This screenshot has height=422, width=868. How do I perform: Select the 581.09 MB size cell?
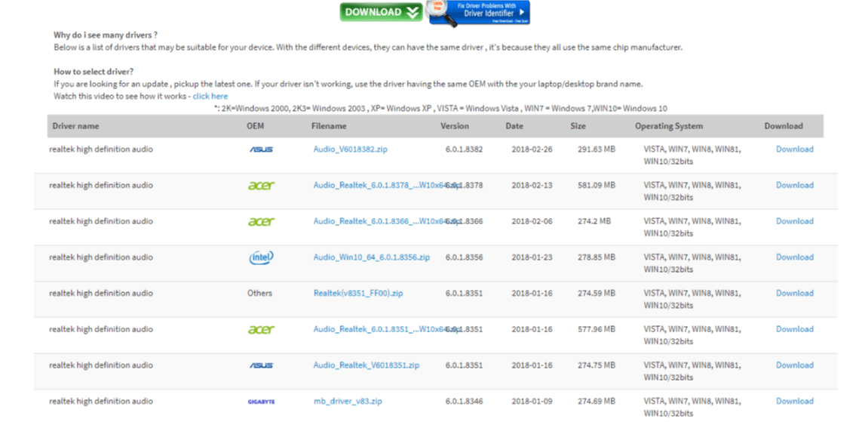[597, 185]
